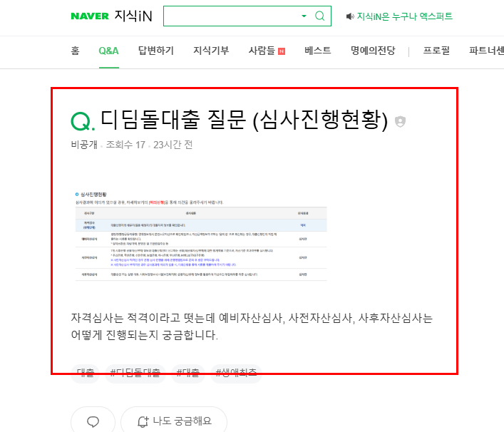
Task: Open the 심사진행현황 screenshot image
Action: point(201,236)
